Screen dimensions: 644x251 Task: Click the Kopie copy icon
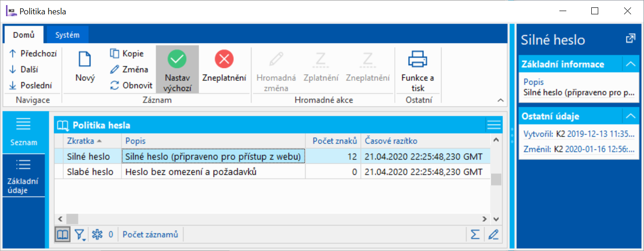[115, 54]
